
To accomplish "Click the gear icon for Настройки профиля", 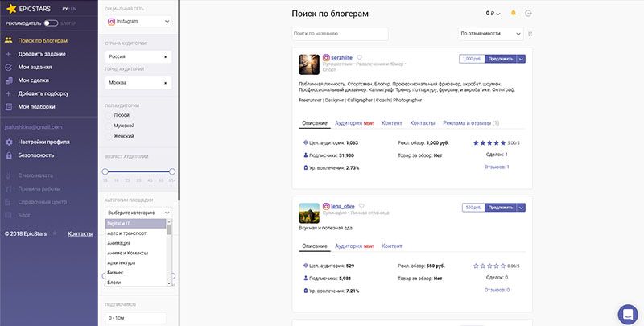I will [x=9, y=142].
